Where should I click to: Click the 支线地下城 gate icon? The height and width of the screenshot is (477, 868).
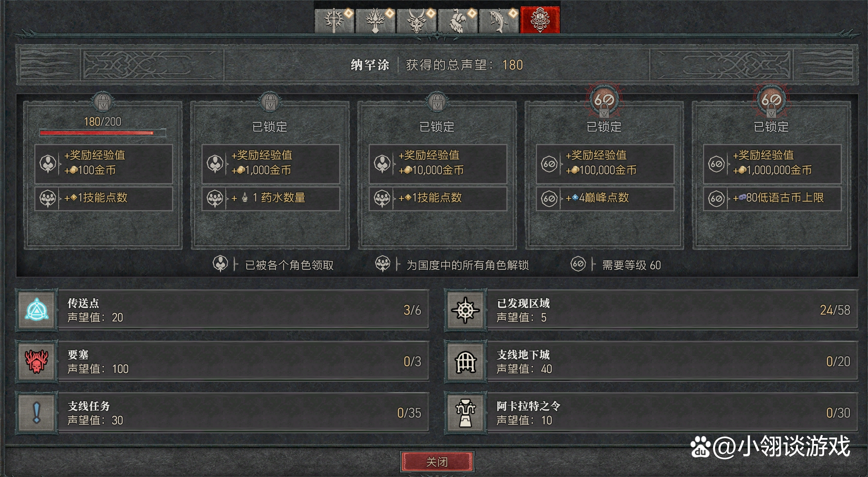466,361
